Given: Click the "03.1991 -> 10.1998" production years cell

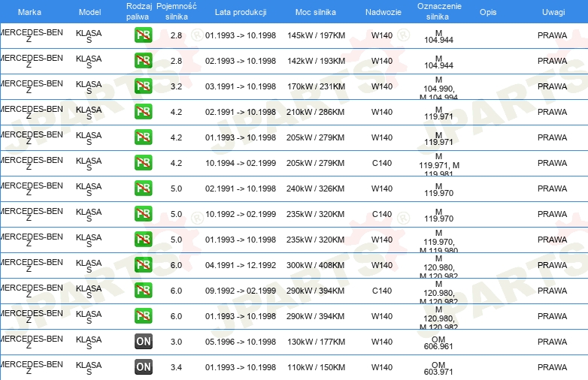Looking at the screenshot, I should click(x=241, y=86).
